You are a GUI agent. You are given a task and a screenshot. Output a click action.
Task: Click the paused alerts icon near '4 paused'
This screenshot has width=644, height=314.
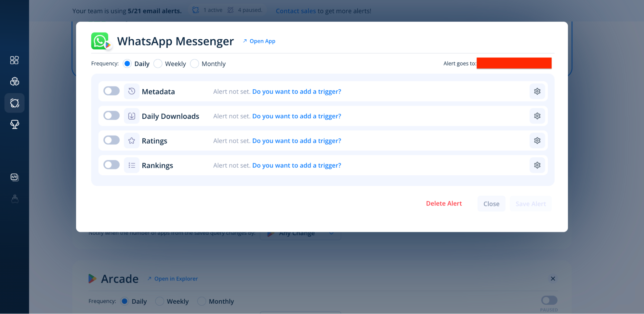230,10
